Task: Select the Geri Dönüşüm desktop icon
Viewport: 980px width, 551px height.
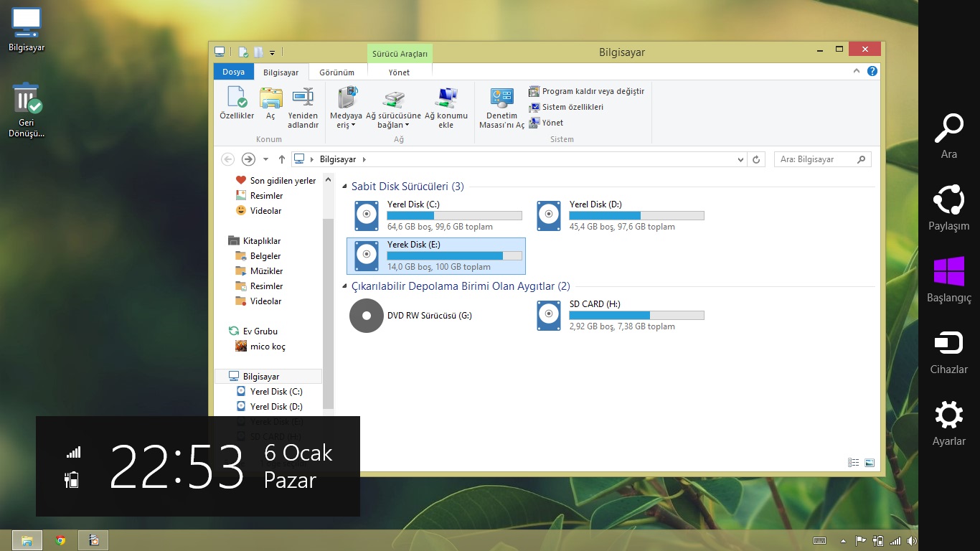Action: point(27,110)
